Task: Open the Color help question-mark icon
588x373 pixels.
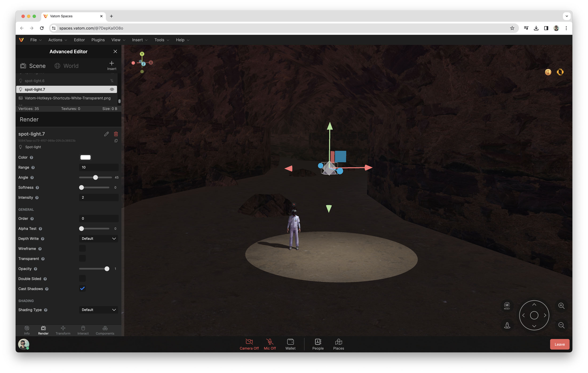Action: click(x=32, y=157)
